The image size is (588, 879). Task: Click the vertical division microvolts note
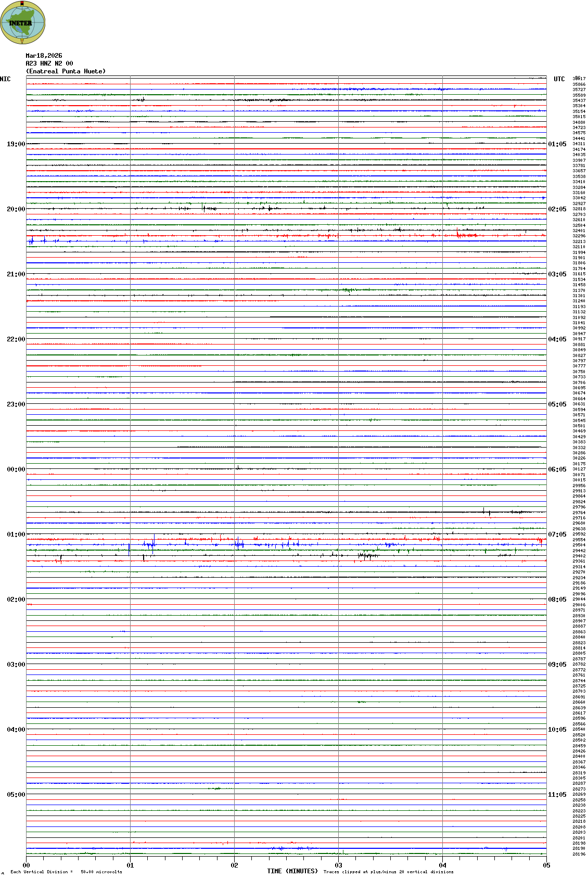[x=66, y=872]
